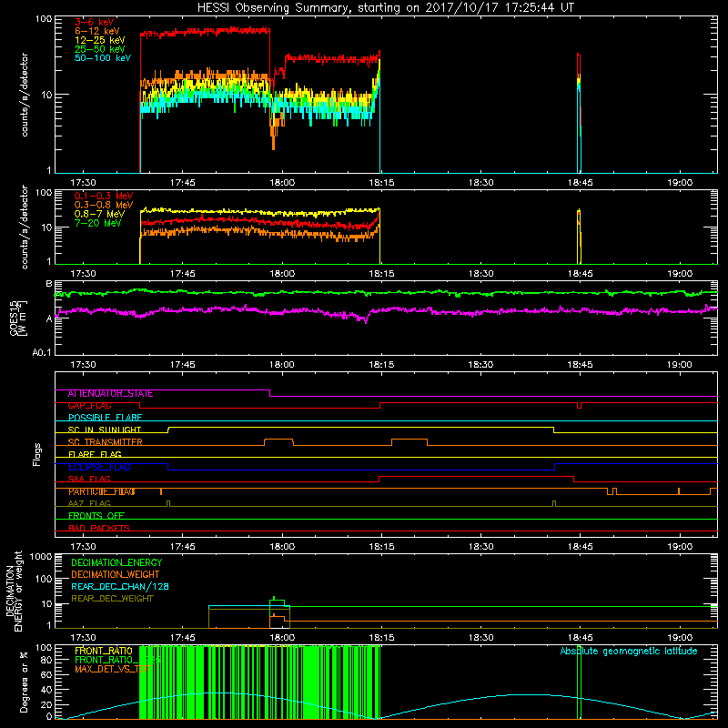Click 17:45 tick under the decimation plot
This screenshot has width=728, height=728.
[x=183, y=638]
